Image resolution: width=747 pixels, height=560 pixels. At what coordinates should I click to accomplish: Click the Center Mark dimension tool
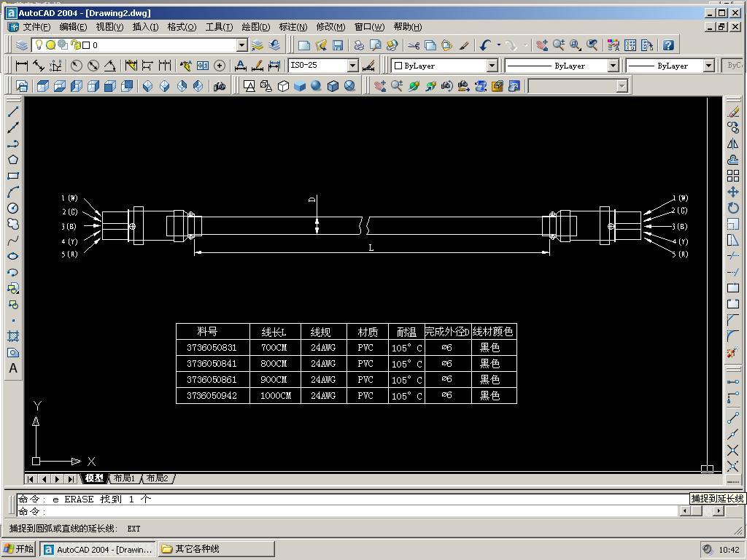(x=220, y=65)
